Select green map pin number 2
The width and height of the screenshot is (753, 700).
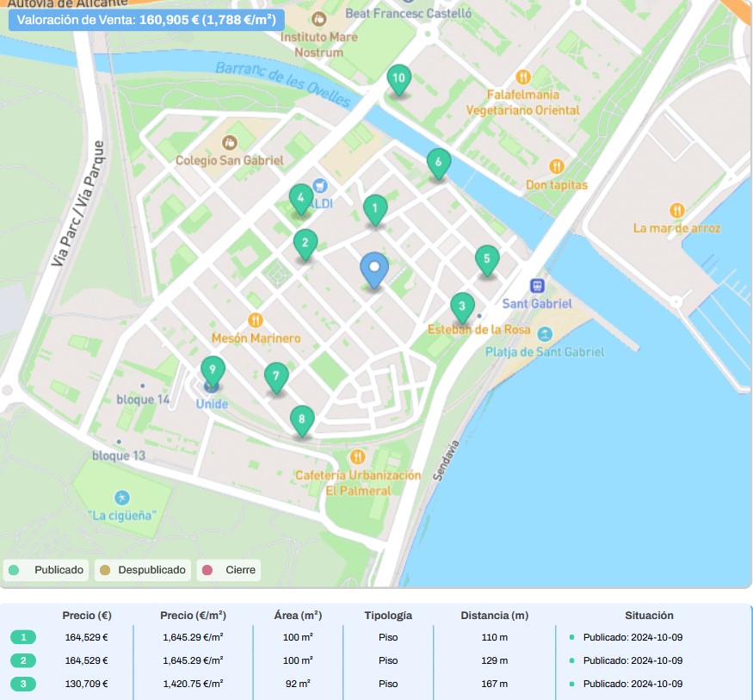[305, 244]
